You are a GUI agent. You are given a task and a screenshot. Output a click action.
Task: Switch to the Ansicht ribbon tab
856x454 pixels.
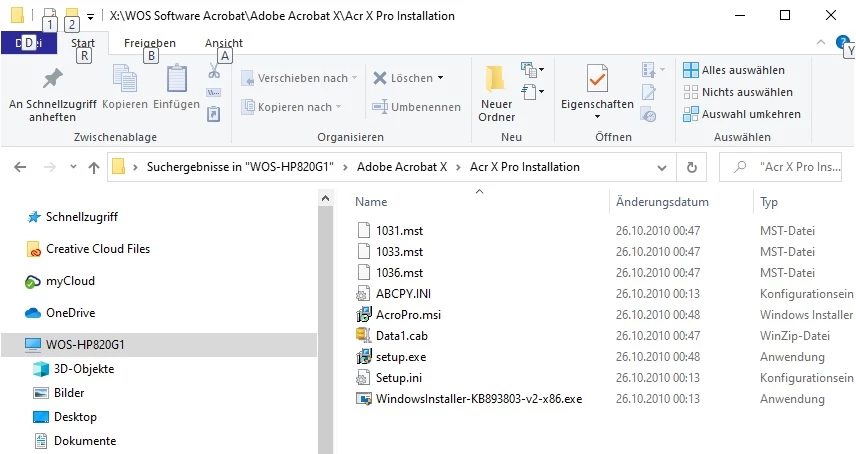click(x=224, y=43)
